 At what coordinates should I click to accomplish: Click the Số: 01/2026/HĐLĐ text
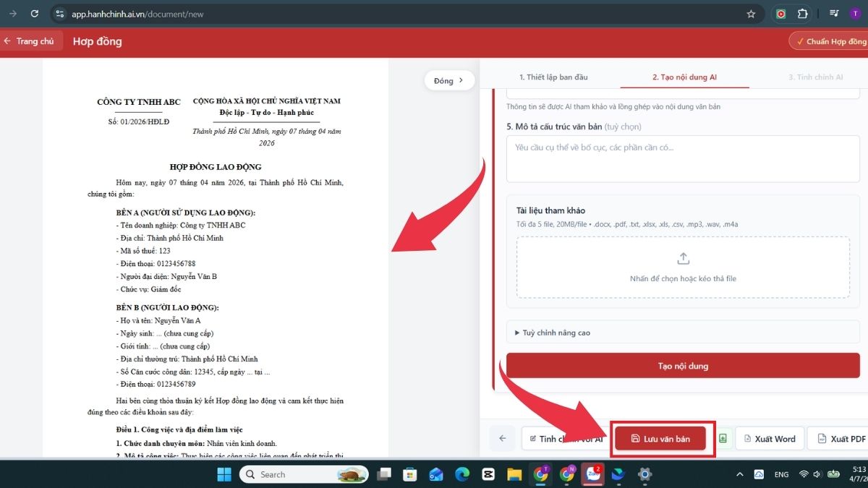click(139, 121)
